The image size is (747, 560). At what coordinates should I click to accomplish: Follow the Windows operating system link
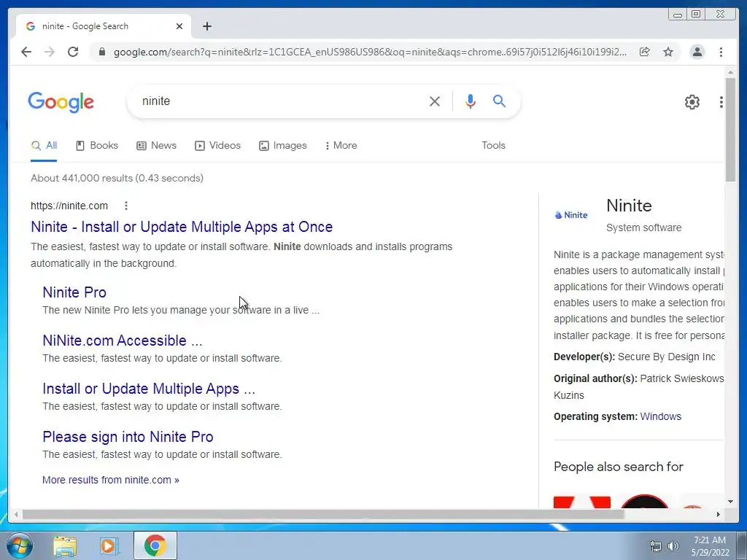(660, 416)
